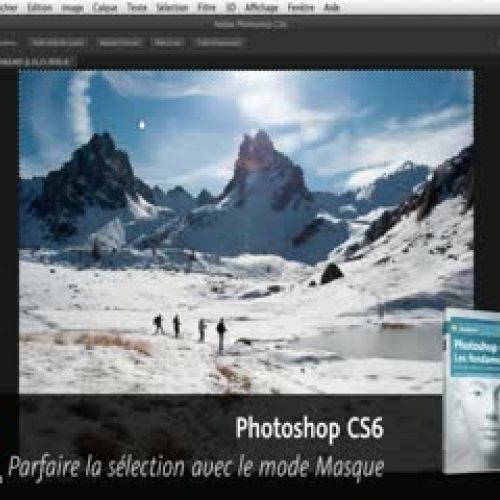Open the Image menu

[x=73, y=7]
